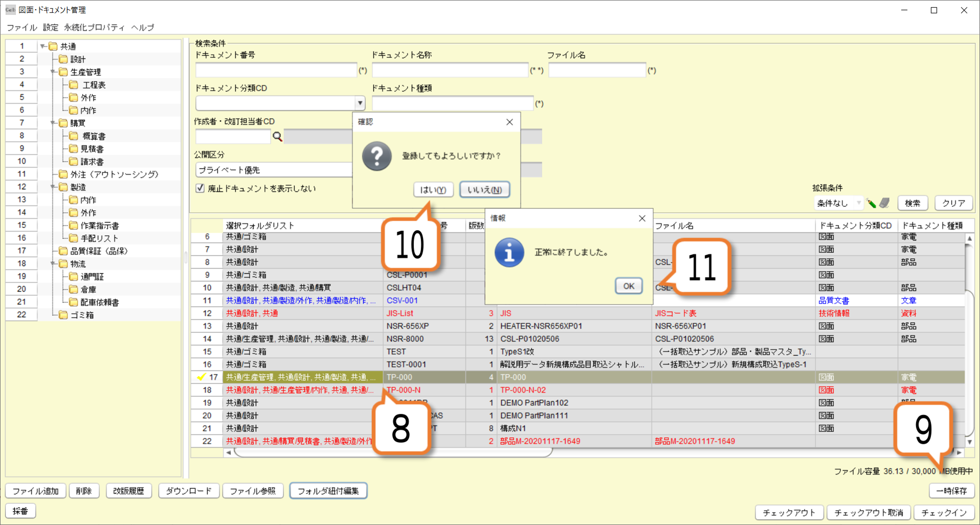The width and height of the screenshot is (980, 525).
Task: Click the チェックイン button
Action: pyautogui.click(x=944, y=513)
